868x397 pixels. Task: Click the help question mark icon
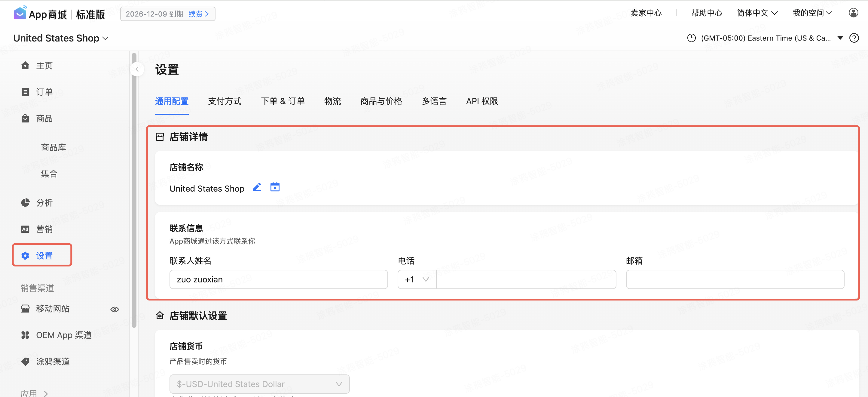point(854,38)
